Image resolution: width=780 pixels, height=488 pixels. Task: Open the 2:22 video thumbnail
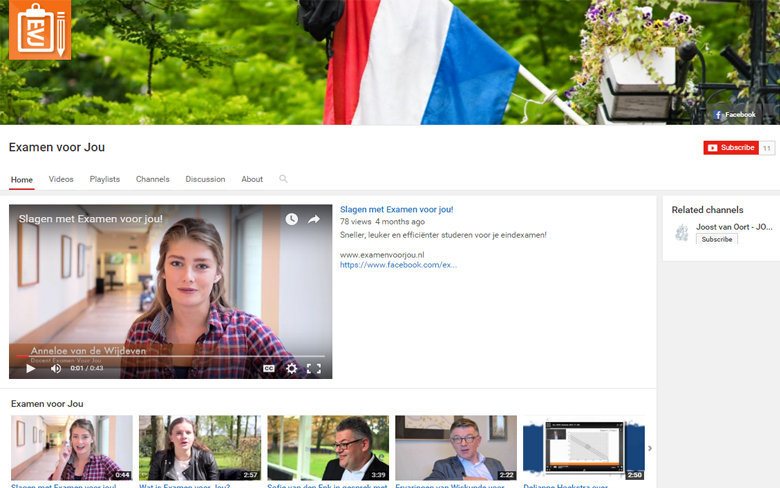(x=456, y=448)
